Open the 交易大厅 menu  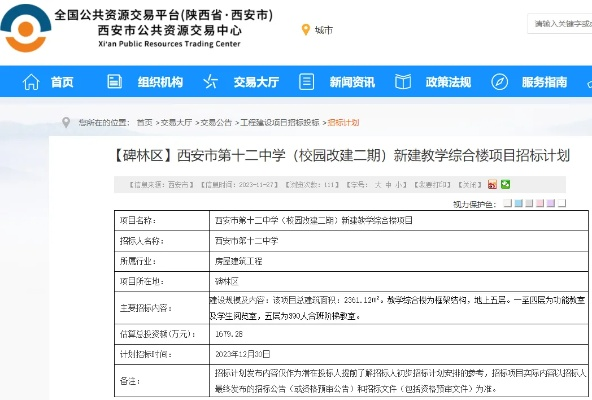pyautogui.click(x=256, y=82)
